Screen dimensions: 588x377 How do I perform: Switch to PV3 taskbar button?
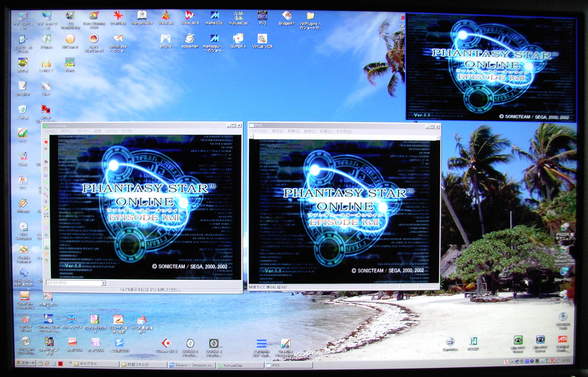pyautogui.click(x=289, y=365)
